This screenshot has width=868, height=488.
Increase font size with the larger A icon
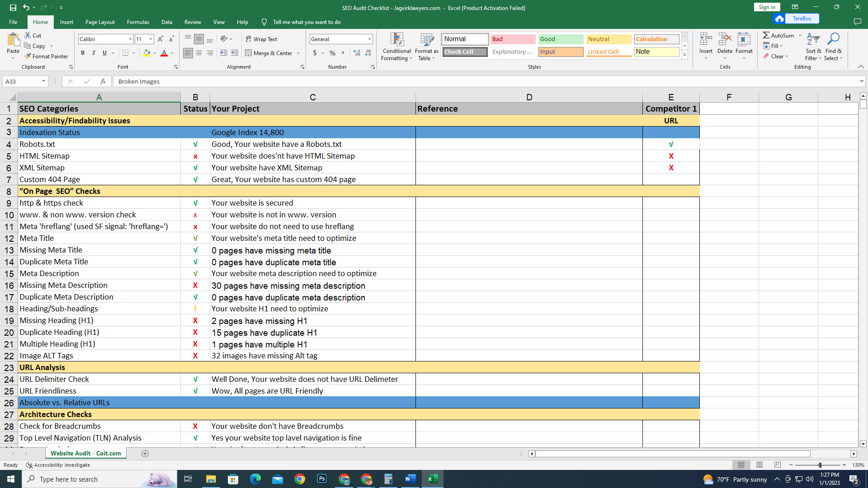pos(160,39)
